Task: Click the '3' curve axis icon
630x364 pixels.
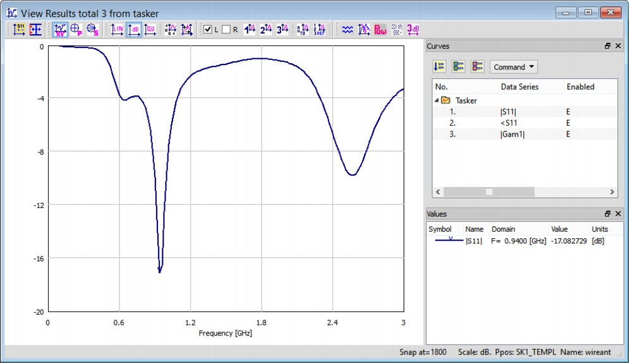Action: point(282,29)
